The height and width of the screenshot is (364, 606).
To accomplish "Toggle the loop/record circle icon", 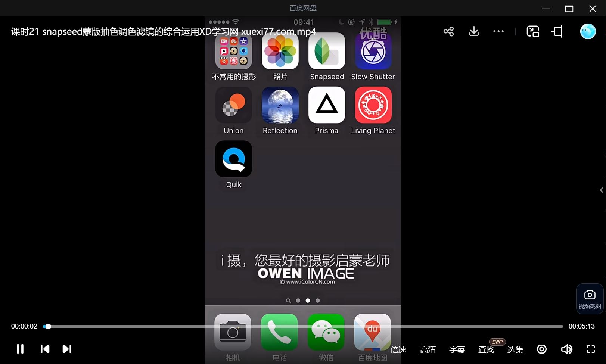I will pyautogui.click(x=541, y=349).
